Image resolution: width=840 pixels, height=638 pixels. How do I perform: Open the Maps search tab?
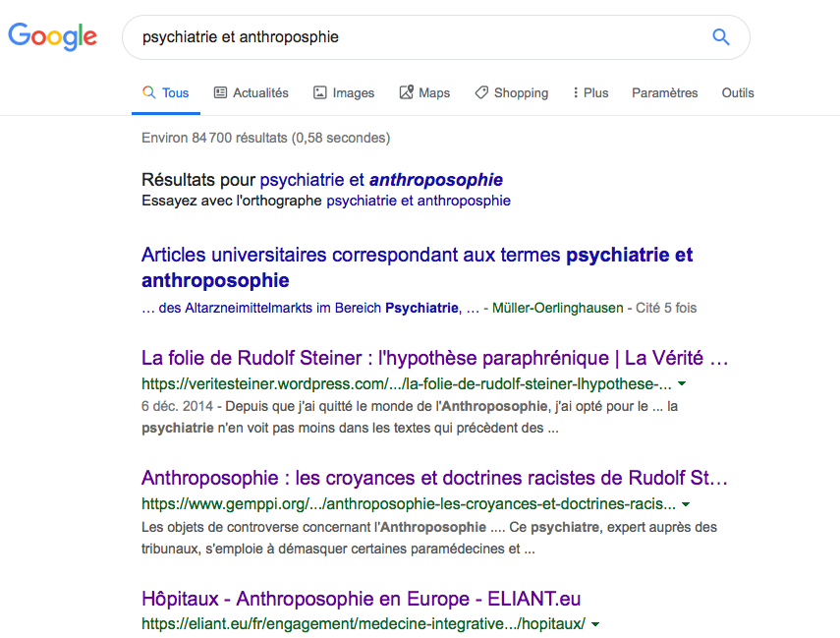point(423,92)
